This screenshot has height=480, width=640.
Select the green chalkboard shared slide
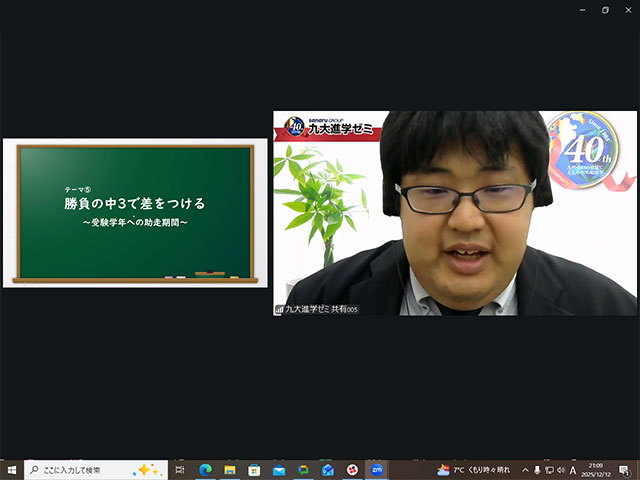click(x=135, y=213)
